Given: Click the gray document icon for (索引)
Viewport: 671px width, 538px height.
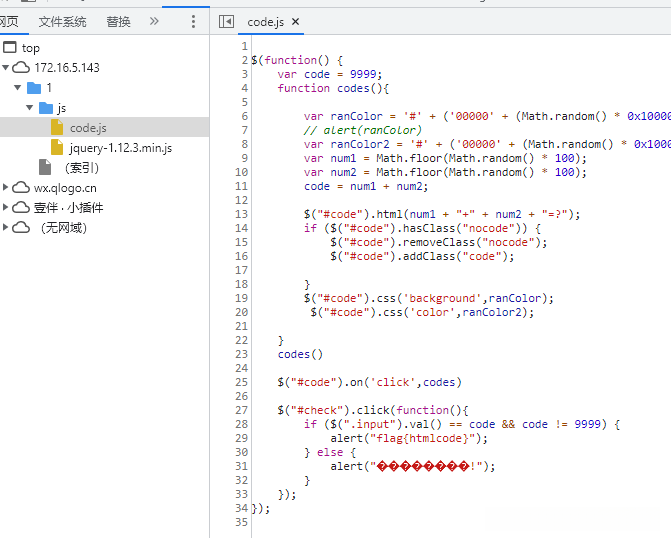Looking at the screenshot, I should 45,167.
